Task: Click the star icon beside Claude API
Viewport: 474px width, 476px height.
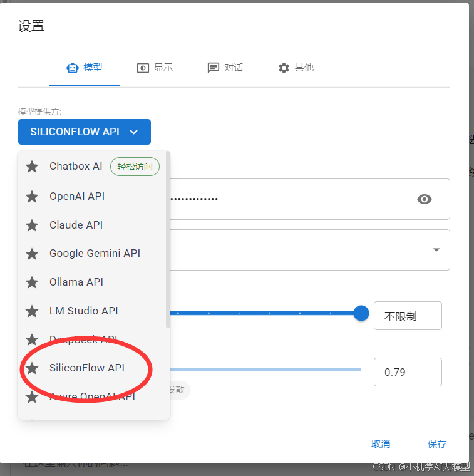Action: coord(32,225)
